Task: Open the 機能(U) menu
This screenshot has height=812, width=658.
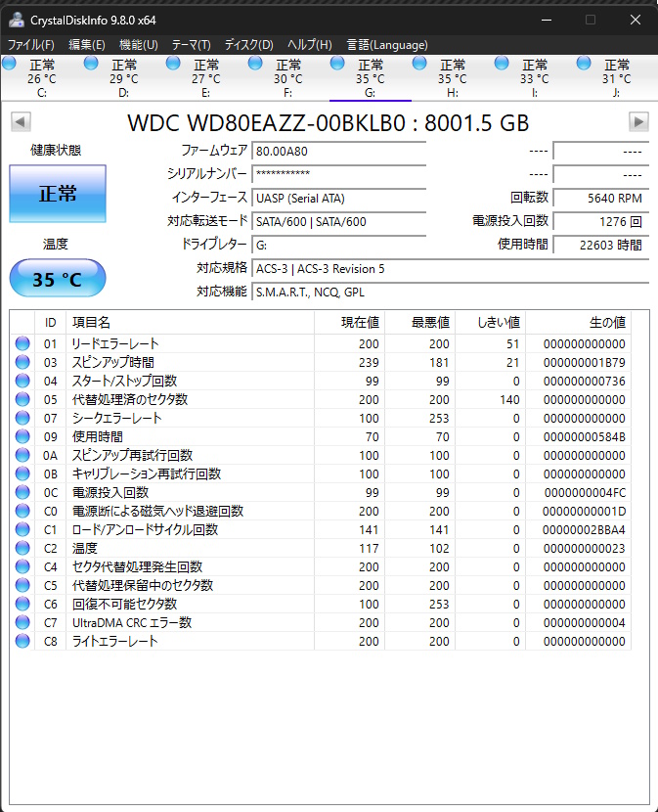Action: [x=138, y=45]
